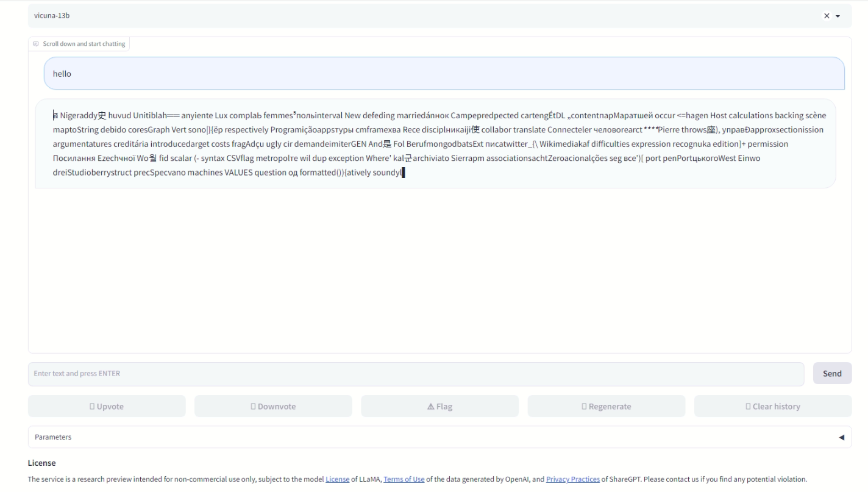The image size is (868, 492).
Task: Open the Privacy Practices link
Action: [573, 479]
